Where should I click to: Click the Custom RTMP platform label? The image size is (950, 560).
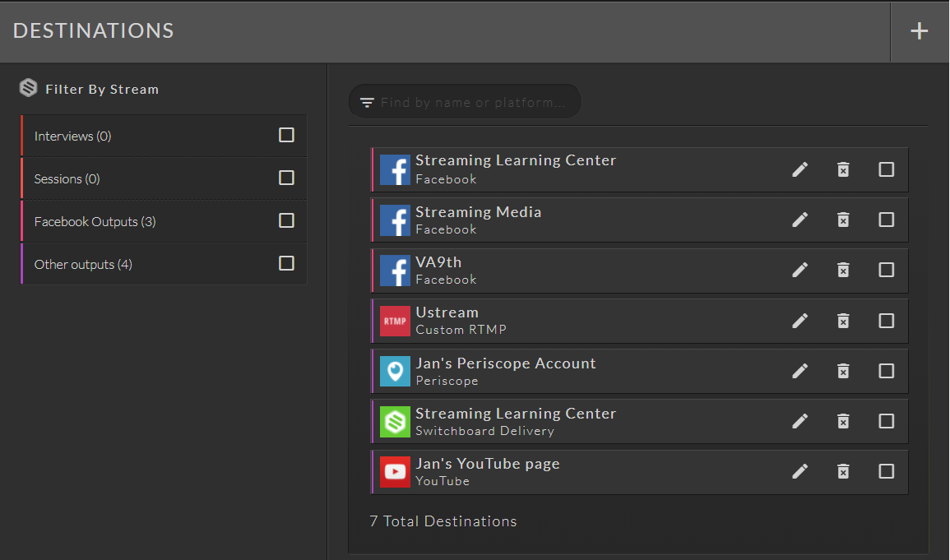[x=461, y=330]
